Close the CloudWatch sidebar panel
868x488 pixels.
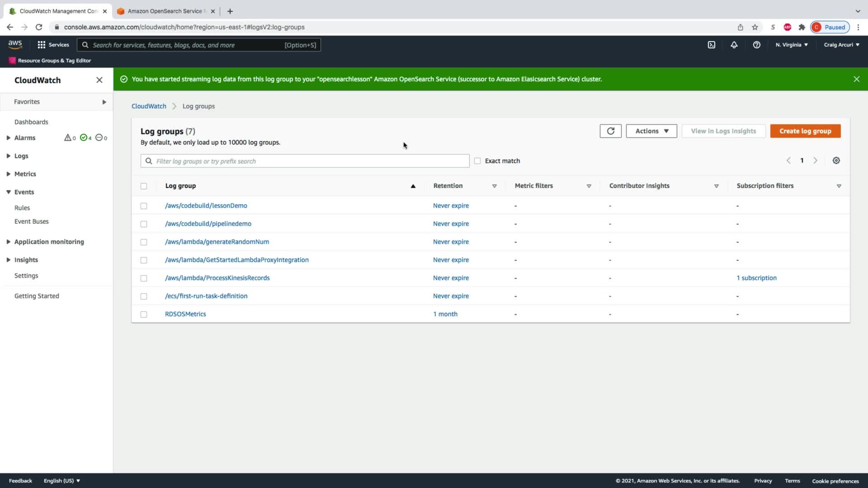pyautogui.click(x=99, y=80)
